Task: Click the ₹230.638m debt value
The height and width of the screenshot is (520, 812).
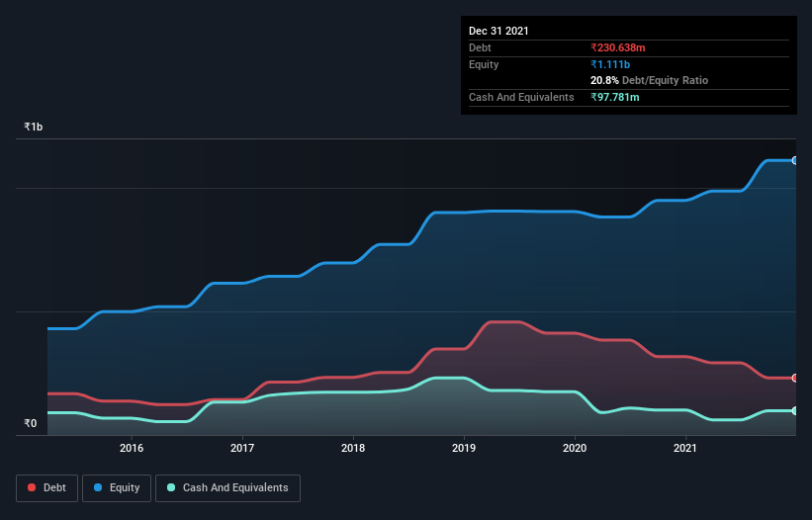Action: pos(618,47)
